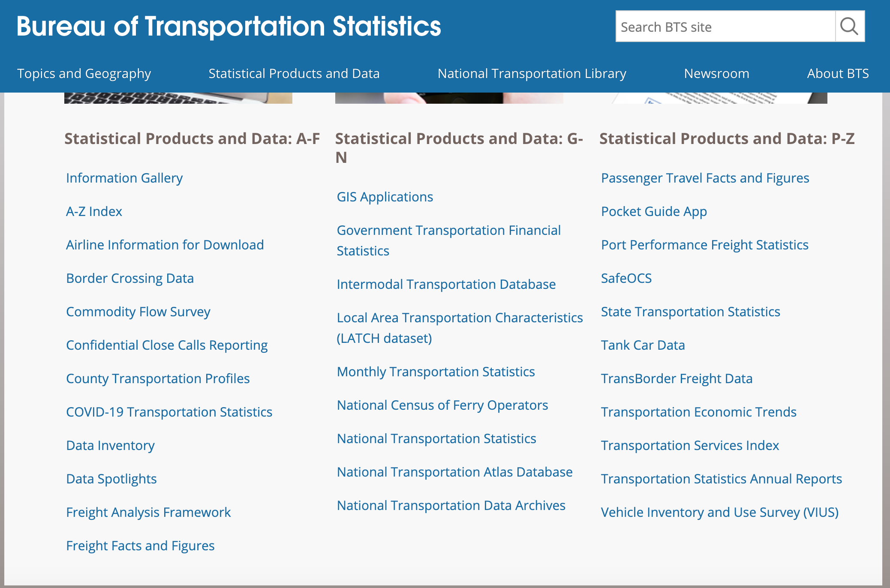The width and height of the screenshot is (890, 588).
Task: Open the National Transportation Library menu
Action: point(532,73)
